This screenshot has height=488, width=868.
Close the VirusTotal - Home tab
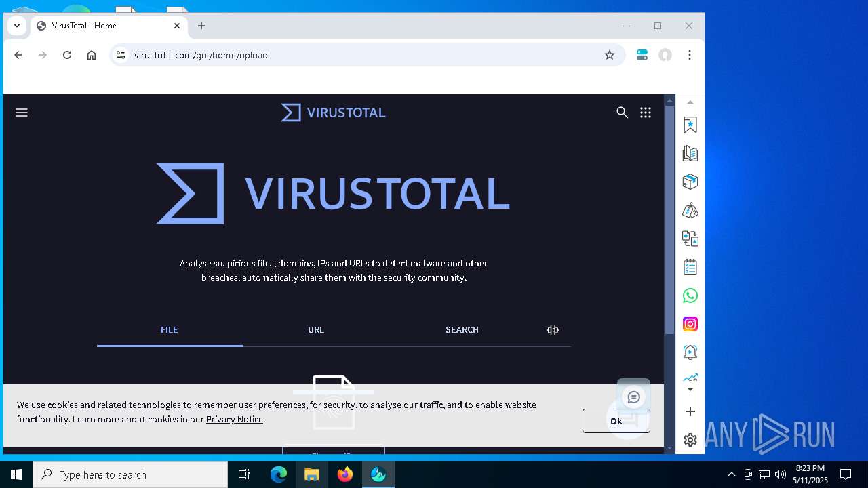click(x=177, y=26)
